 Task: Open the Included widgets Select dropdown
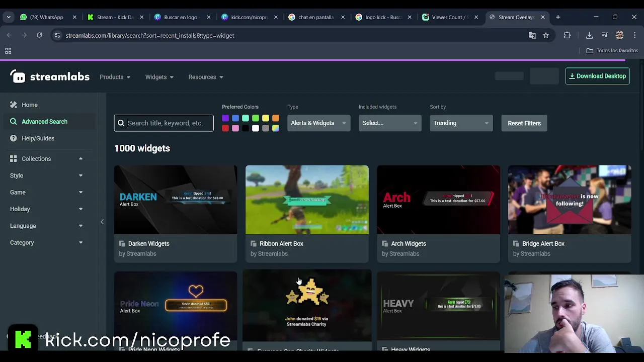click(390, 123)
